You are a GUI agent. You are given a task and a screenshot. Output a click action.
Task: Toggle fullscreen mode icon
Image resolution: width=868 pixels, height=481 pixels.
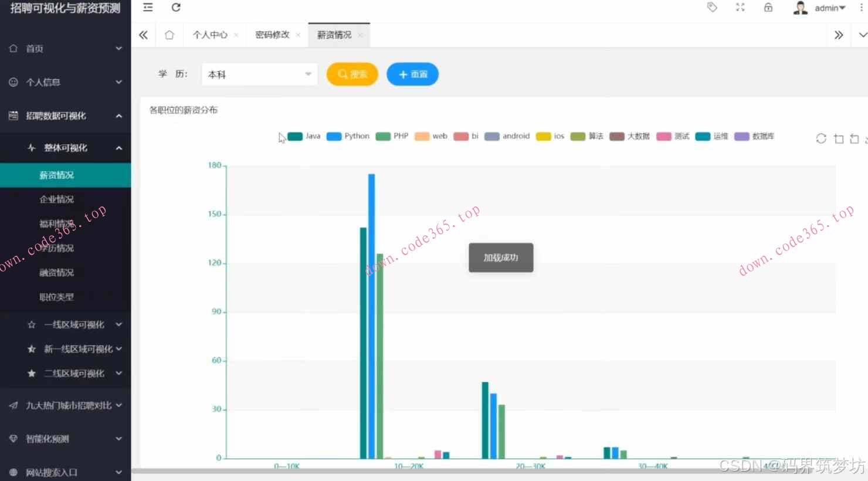[x=740, y=8]
